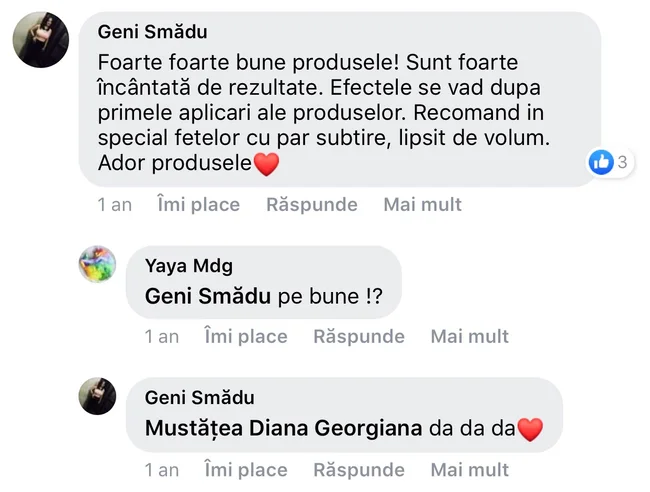Click Răspunde under Yaya Mdg's comment
The image size is (650, 492).
click(358, 336)
